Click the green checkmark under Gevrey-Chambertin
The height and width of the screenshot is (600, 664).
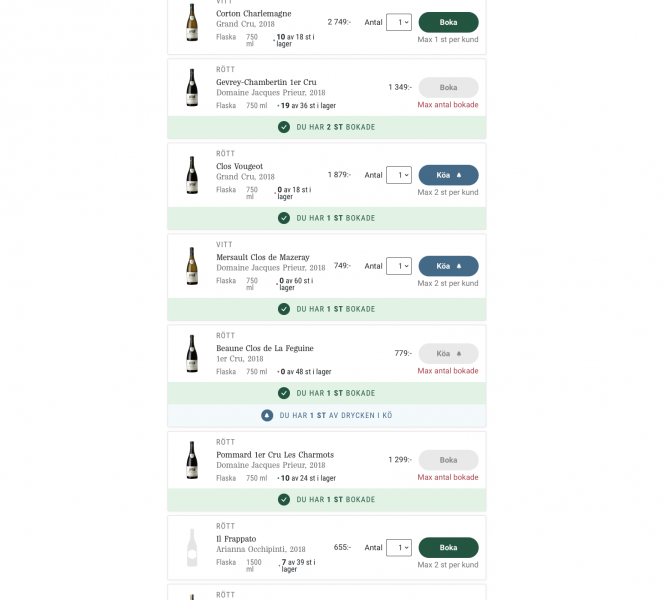(x=284, y=127)
